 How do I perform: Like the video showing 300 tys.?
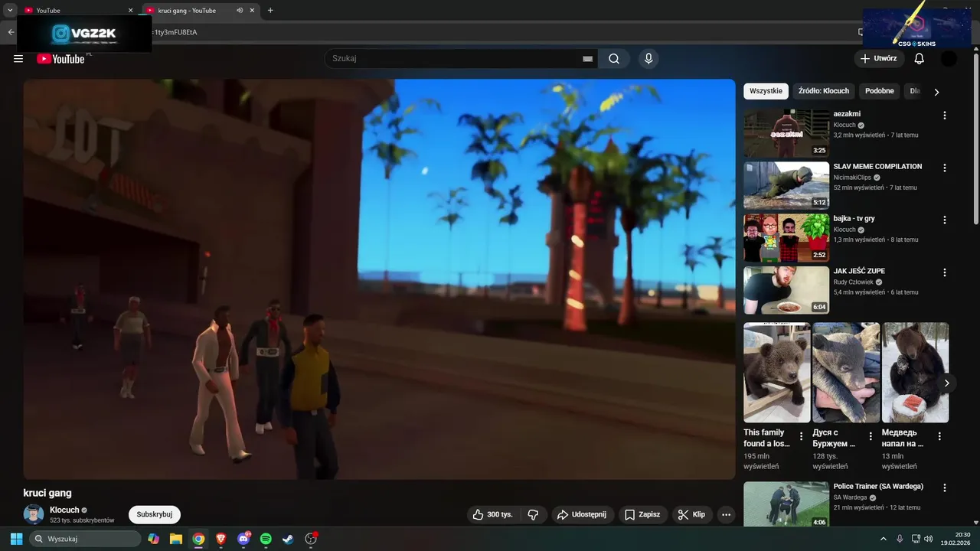492,514
